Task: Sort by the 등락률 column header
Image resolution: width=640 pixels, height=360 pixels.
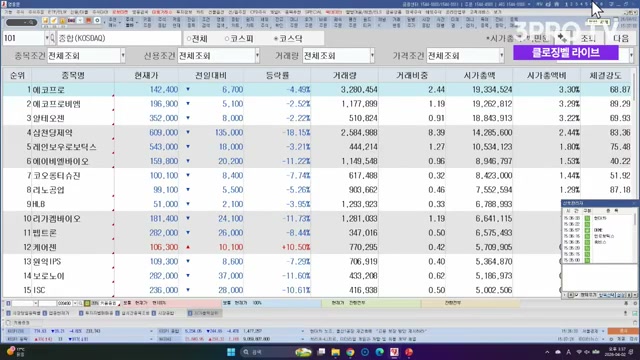Action: pos(277,76)
